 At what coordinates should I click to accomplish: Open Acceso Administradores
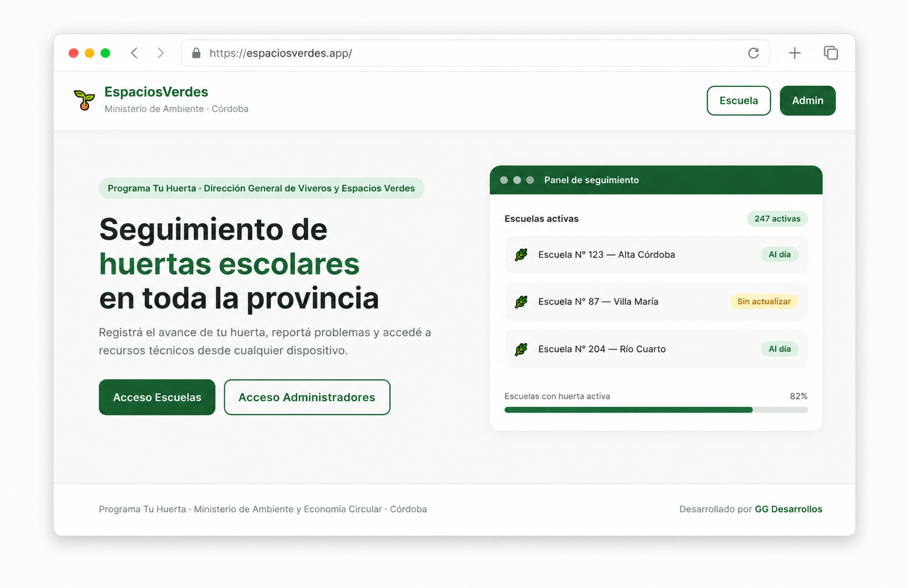pos(307,397)
